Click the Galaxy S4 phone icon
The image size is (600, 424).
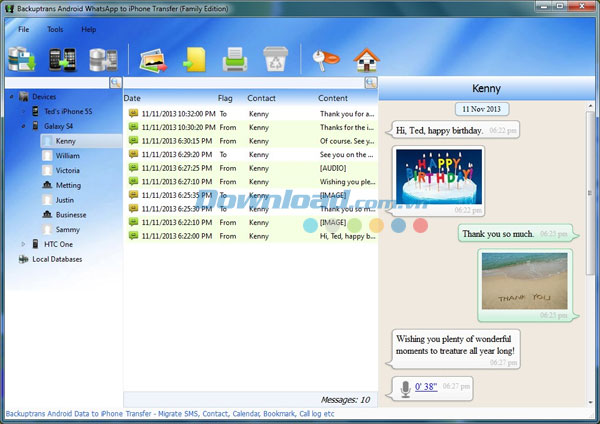click(x=36, y=126)
